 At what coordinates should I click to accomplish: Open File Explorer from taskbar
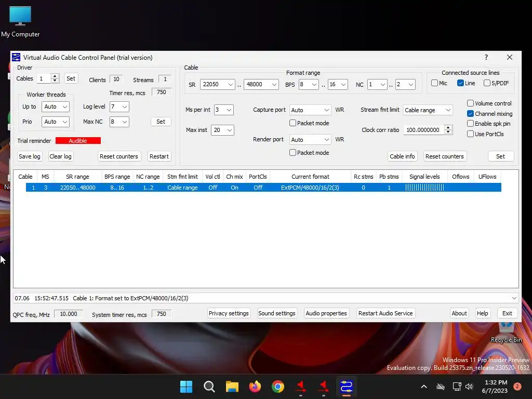[232, 387]
